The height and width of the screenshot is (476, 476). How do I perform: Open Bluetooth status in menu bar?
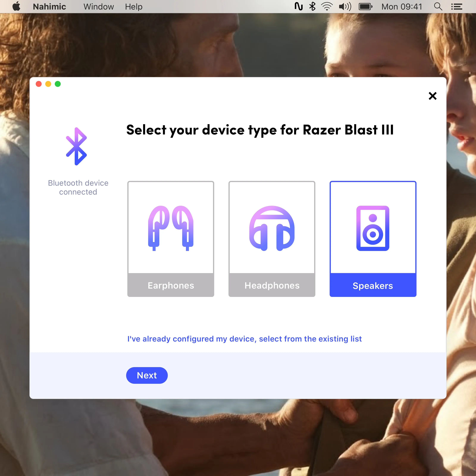(312, 6)
